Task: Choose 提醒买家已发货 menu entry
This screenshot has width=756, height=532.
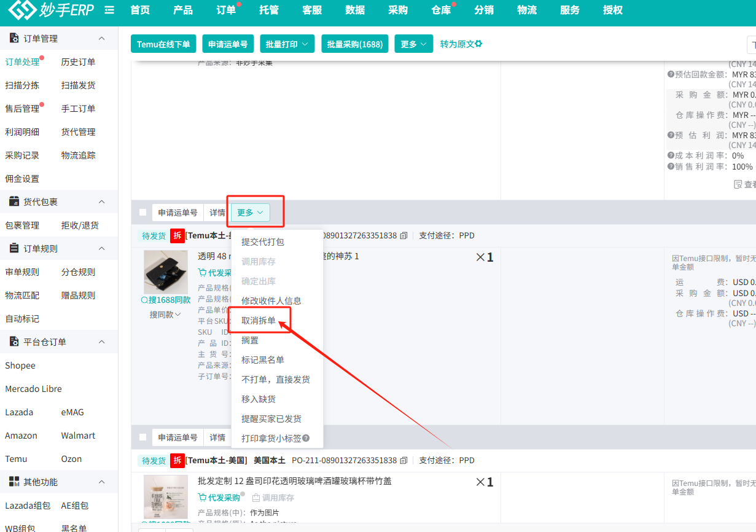Action: pos(271,419)
